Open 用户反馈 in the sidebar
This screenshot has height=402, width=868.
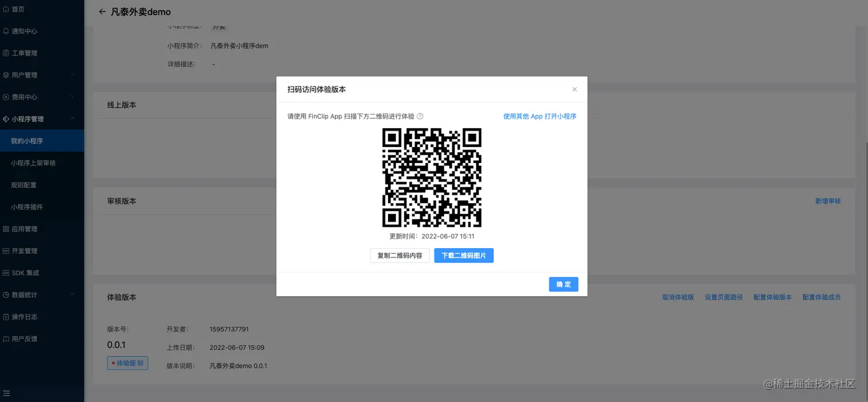click(42, 339)
